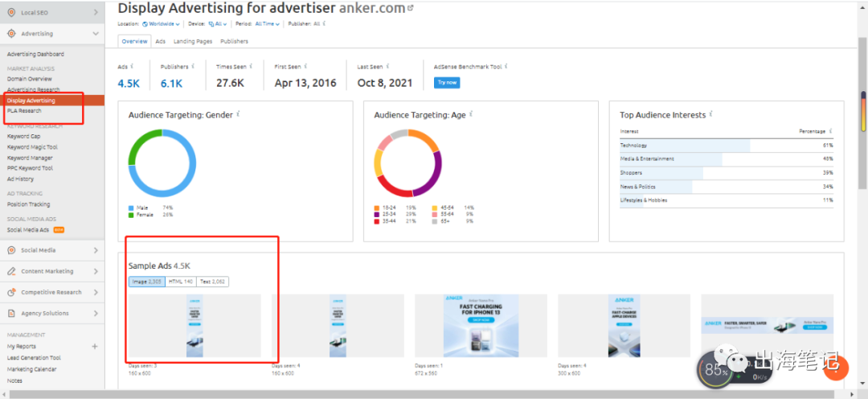The image size is (868, 399).
Task: Open Marketing Calendar in sidebar
Action: 31,369
